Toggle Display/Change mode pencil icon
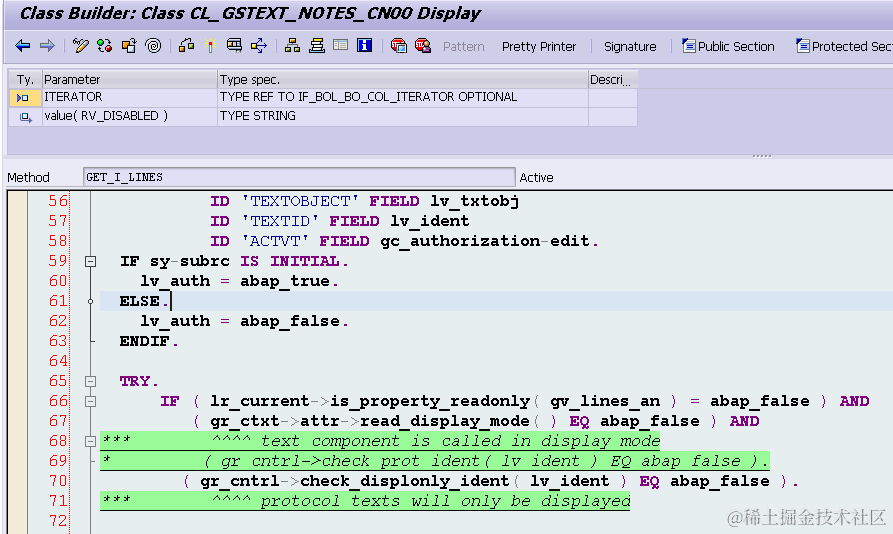893x534 pixels. 81,46
